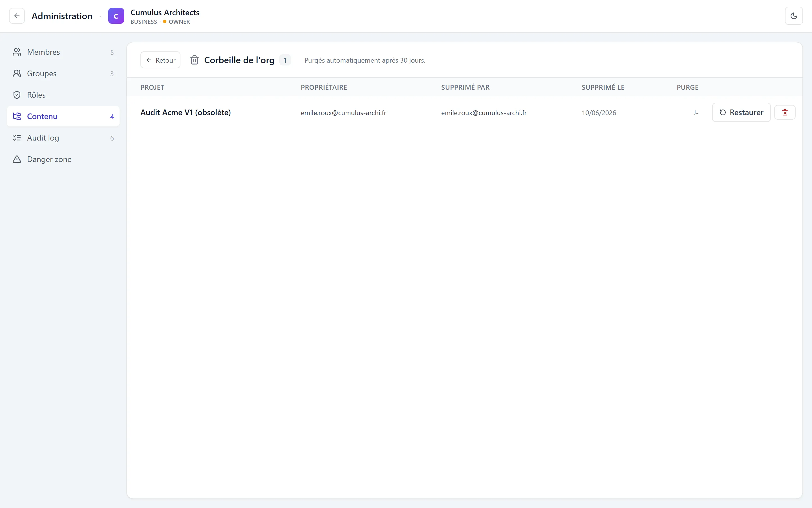Click the PROPRIÉTAIRE column header
The image size is (812, 508).
pos(324,87)
